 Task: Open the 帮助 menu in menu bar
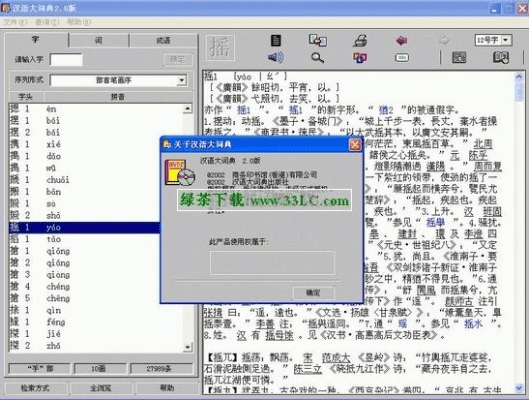pos(79,22)
